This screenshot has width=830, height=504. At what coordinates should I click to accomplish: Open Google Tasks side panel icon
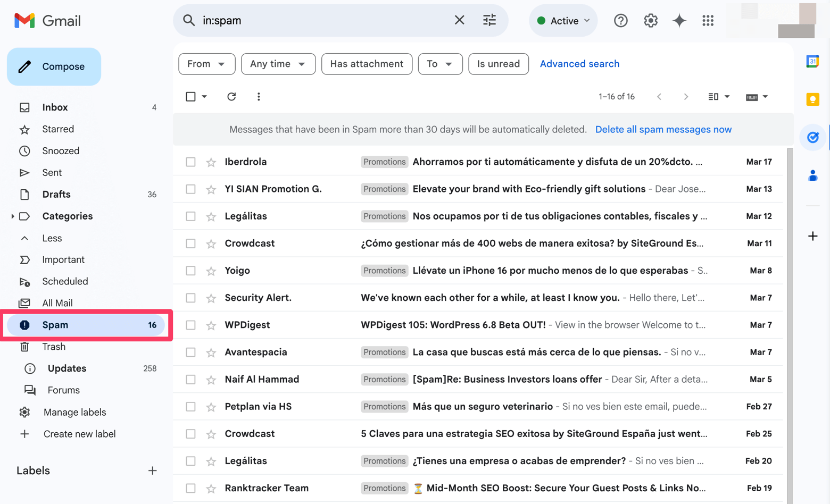(812, 138)
